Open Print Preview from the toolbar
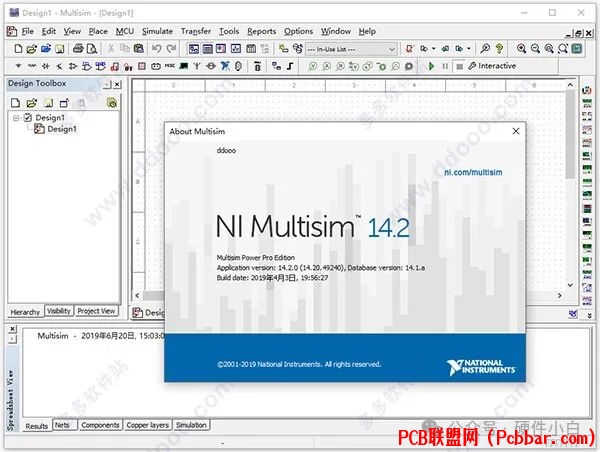Image resolution: width=600 pixels, height=452 pixels. (x=91, y=49)
